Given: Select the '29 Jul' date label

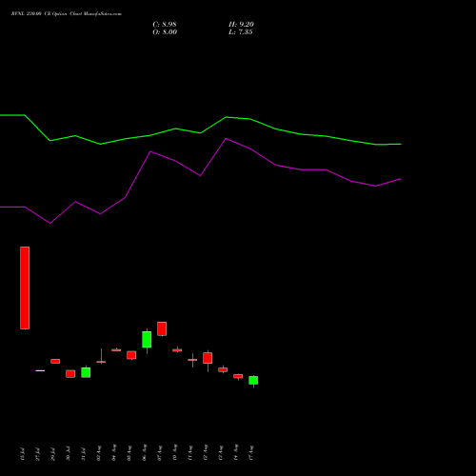Looking at the screenshot, I should pyautogui.click(x=52, y=454).
